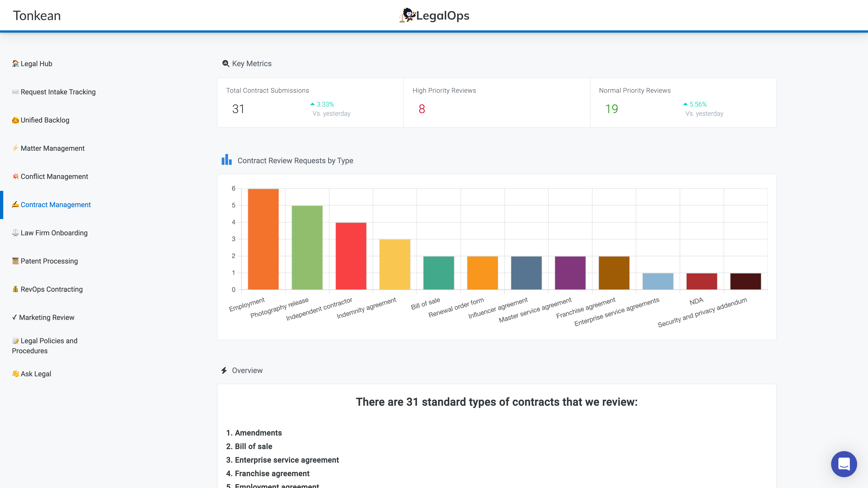Screen dimensions: 868x488
Task: Select the Normal Priority Reviews value 19
Action: pyautogui.click(x=611, y=109)
